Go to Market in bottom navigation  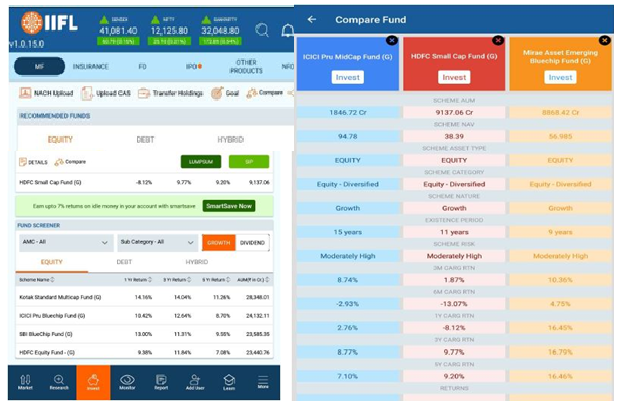(25, 382)
